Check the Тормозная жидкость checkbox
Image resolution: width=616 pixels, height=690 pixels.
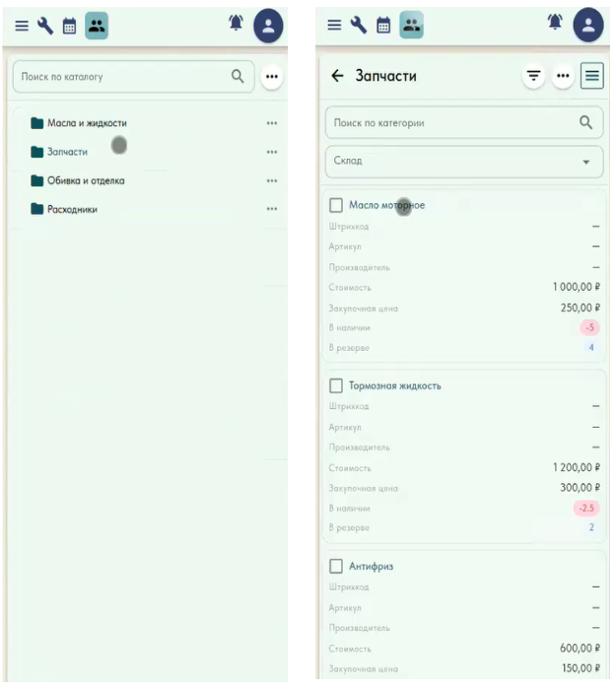click(x=336, y=385)
